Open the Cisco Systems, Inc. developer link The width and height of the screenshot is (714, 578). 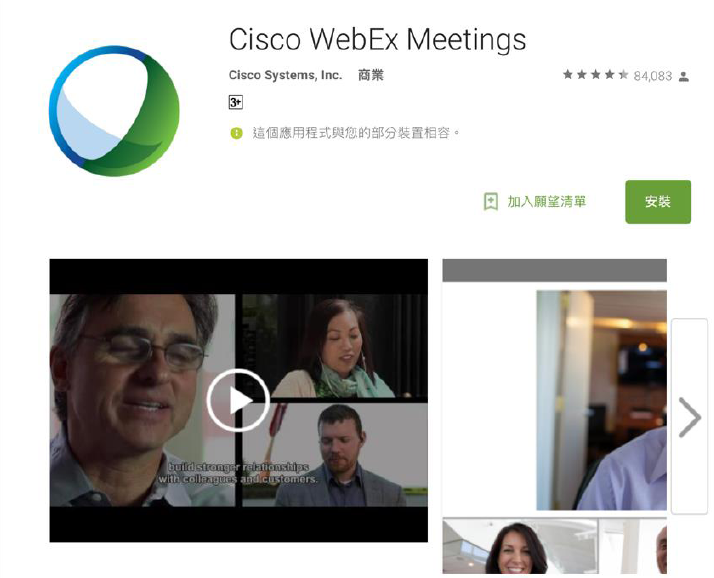coord(285,75)
